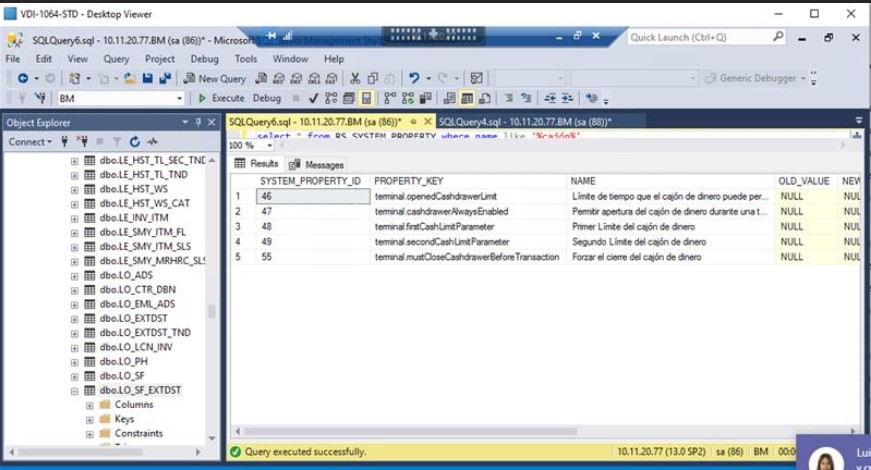
Task: Click the Change Connection icon
Action: [x=40, y=98]
